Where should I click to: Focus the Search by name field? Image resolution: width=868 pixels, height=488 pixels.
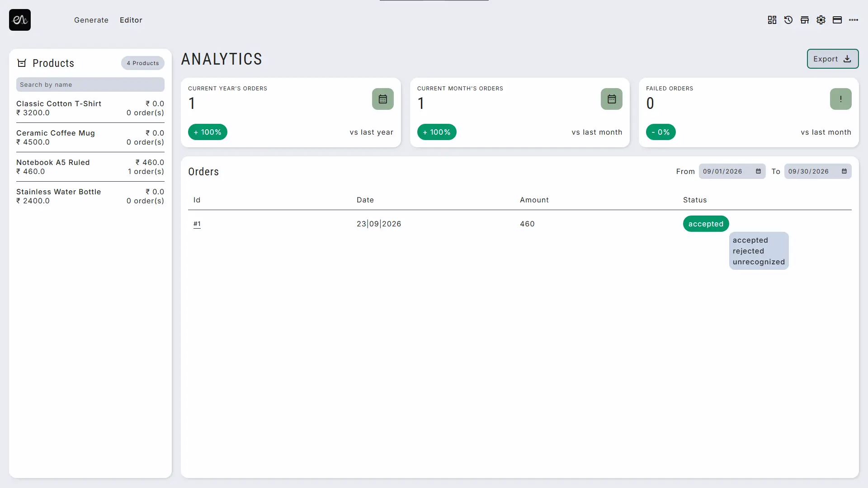coord(90,84)
